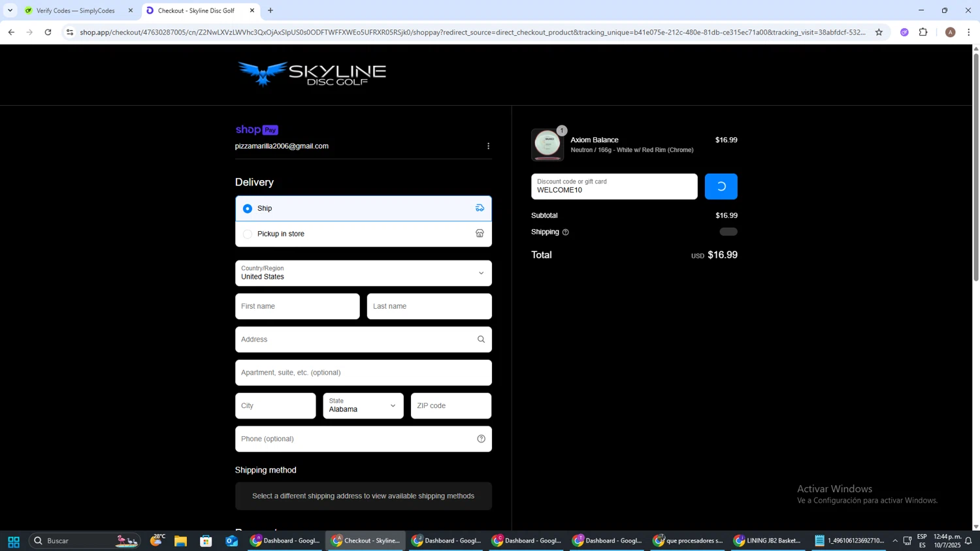
Task: Open a new browser tab
Action: click(270, 10)
